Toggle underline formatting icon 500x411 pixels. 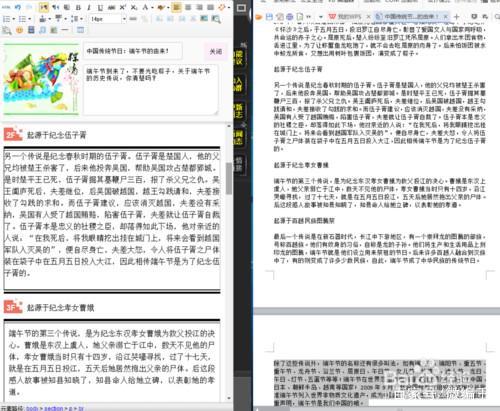100,7
